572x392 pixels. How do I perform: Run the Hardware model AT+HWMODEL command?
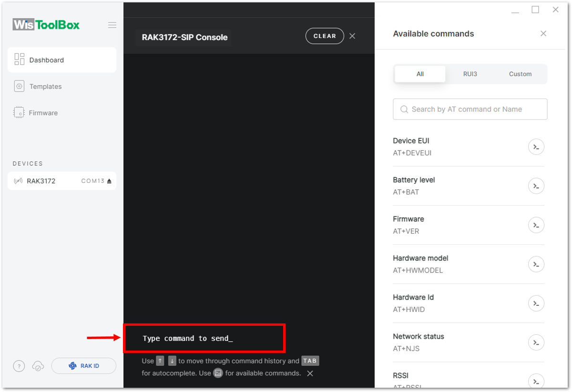(536, 264)
